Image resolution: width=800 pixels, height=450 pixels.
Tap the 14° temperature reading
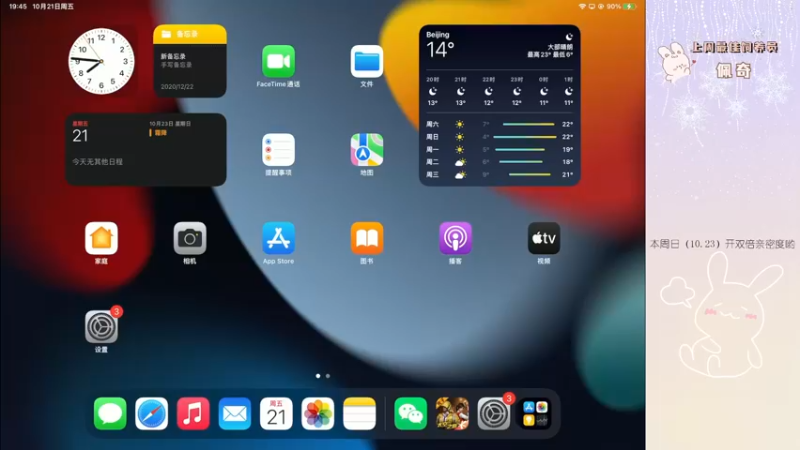click(440, 50)
